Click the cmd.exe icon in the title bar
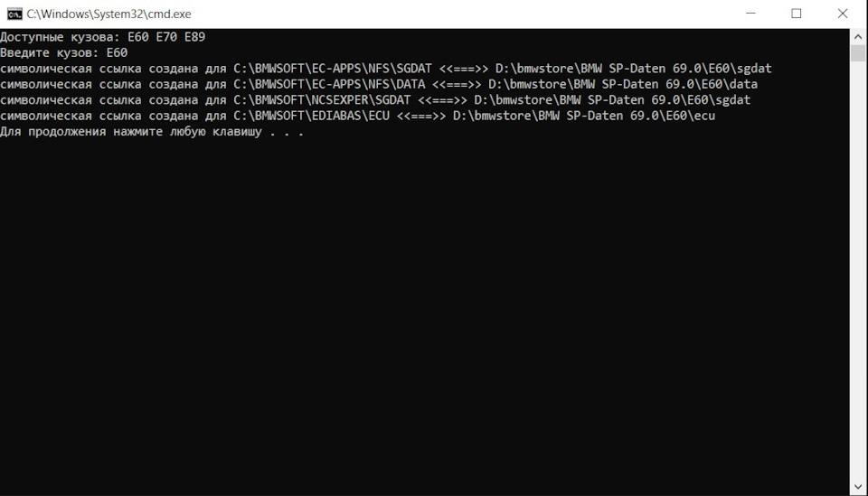The width and height of the screenshot is (868, 496). point(14,14)
